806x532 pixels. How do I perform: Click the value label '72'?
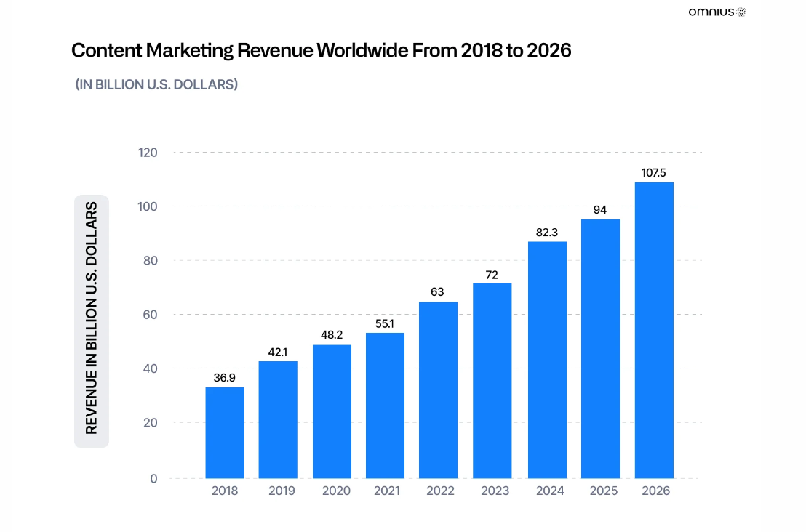[x=492, y=275]
